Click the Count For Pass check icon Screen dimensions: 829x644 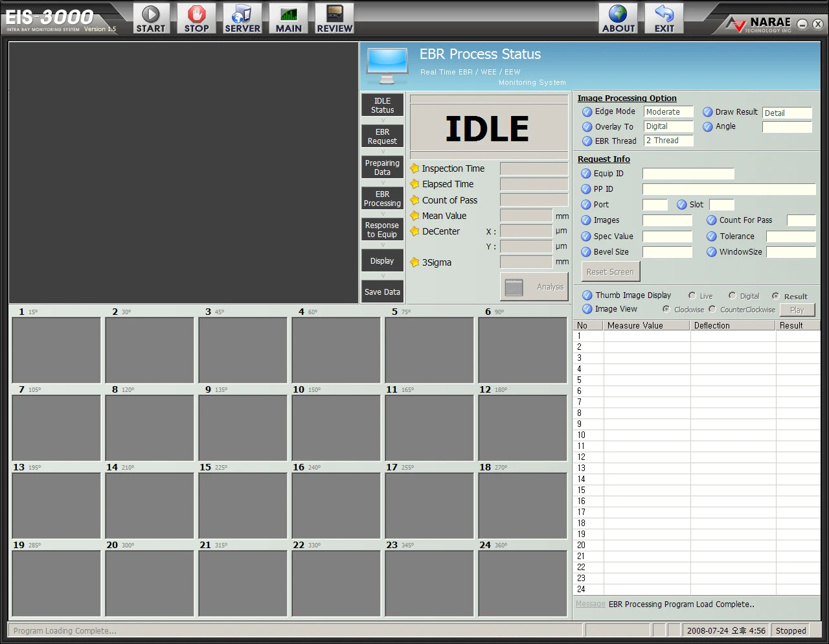pyautogui.click(x=712, y=220)
